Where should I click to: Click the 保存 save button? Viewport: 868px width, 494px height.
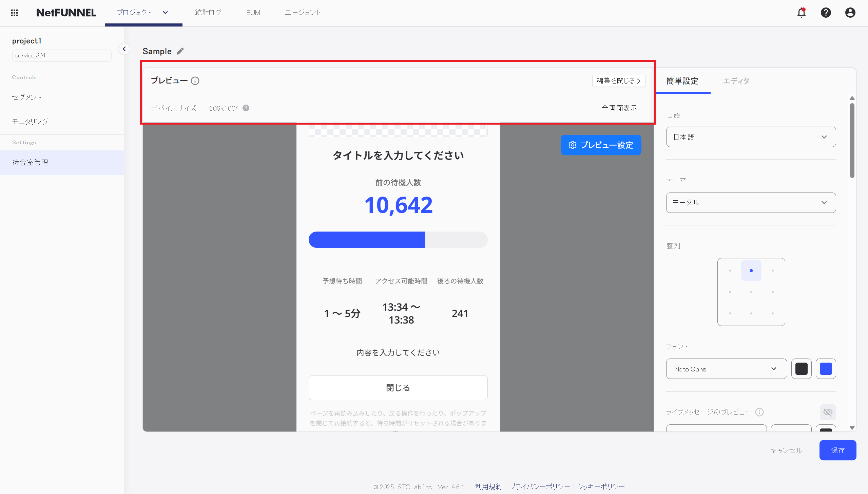coord(837,450)
